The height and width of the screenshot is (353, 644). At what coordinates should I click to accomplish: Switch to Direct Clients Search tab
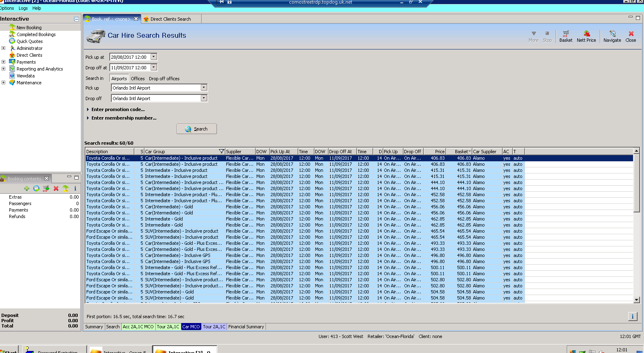(x=170, y=19)
